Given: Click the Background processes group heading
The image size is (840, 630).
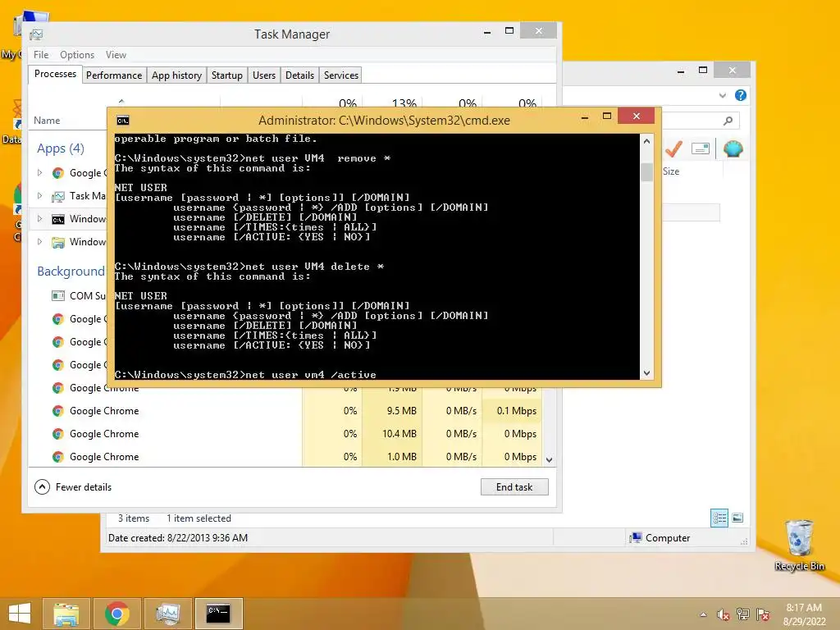Looking at the screenshot, I should pyautogui.click(x=71, y=271).
